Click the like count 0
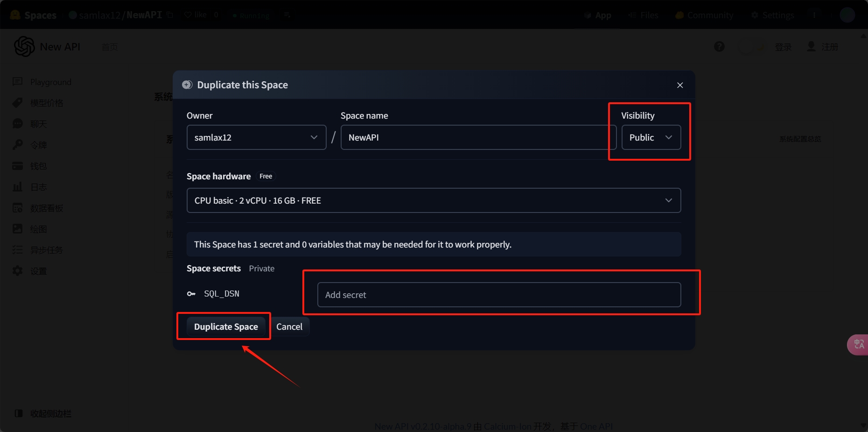Viewport: 868px width, 432px height. coord(216,15)
